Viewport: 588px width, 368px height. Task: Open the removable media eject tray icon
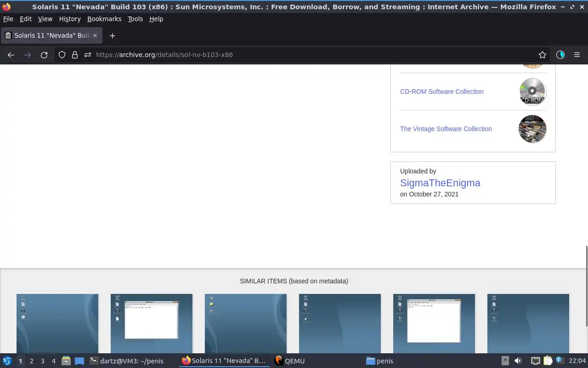tap(505, 361)
